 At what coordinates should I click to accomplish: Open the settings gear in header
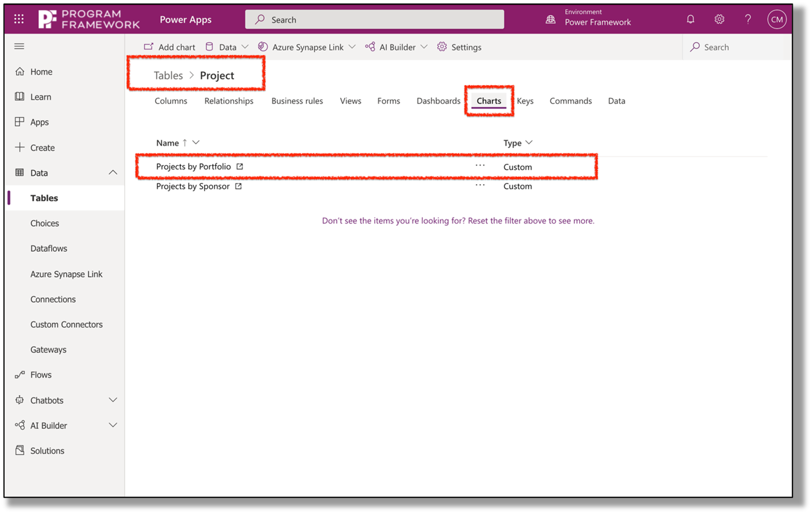[x=719, y=19]
